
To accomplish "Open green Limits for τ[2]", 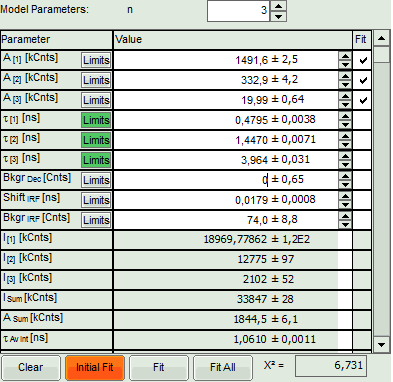I will coord(96,140).
